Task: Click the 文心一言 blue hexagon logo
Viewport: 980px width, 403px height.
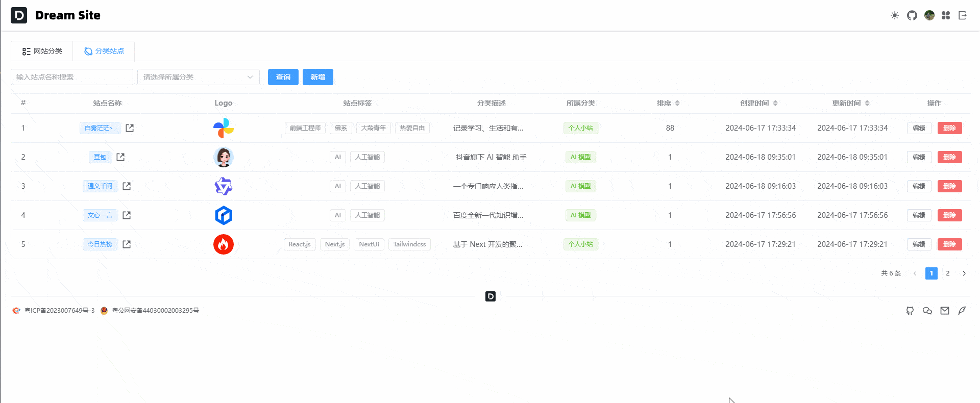Action: (x=224, y=215)
